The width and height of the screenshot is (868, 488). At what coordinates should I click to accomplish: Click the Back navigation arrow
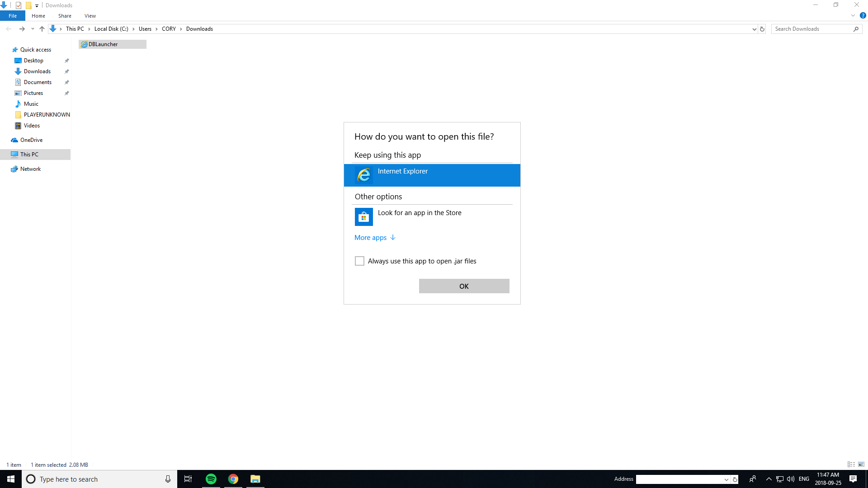[9, 29]
